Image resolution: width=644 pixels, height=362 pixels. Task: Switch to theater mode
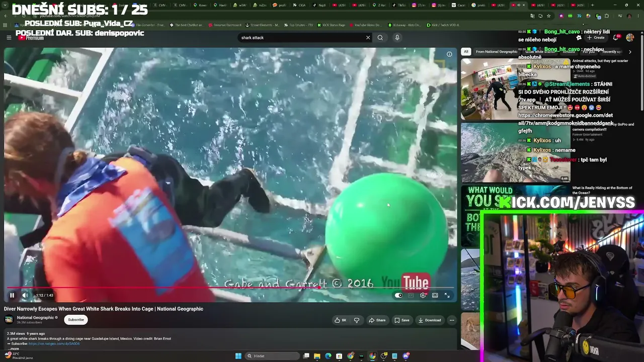[x=435, y=295]
